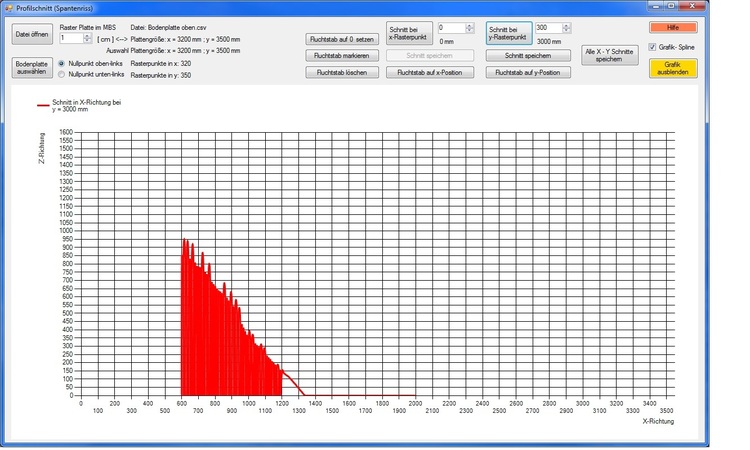This screenshot has width=750, height=450.
Task: Adjust Raster Platte spinner arrows
Action: tap(88, 38)
